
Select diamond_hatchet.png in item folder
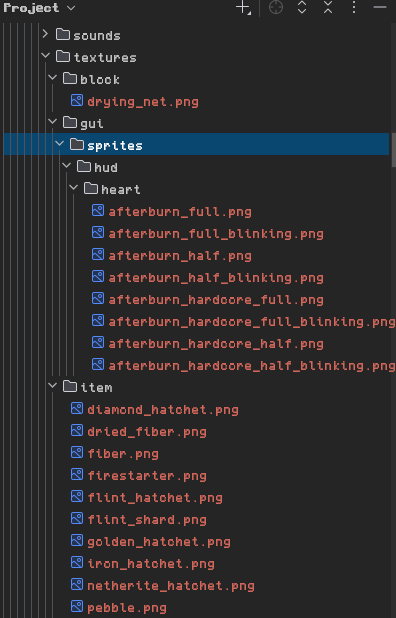coord(163,410)
